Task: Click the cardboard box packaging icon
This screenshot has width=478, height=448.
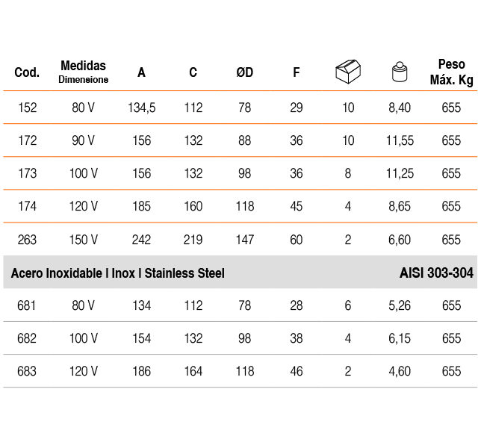Action: click(x=348, y=72)
